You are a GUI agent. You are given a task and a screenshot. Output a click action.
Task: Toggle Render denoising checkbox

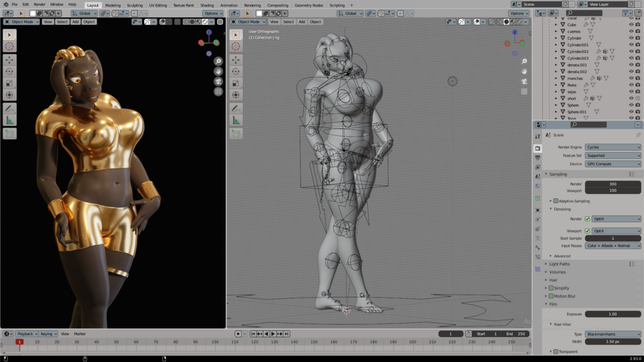pyautogui.click(x=588, y=219)
